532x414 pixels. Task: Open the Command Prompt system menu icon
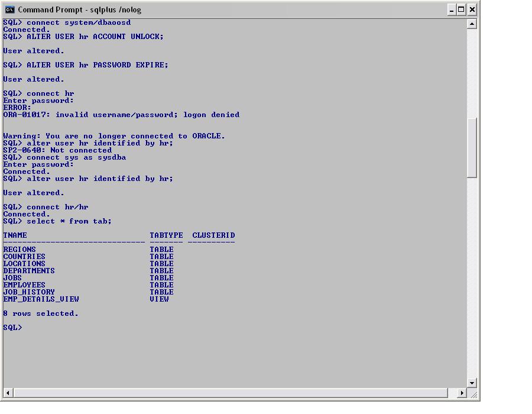point(9,9)
